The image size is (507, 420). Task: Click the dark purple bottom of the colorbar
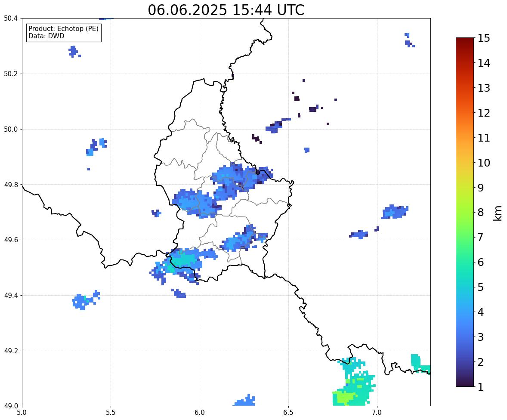pos(465,383)
